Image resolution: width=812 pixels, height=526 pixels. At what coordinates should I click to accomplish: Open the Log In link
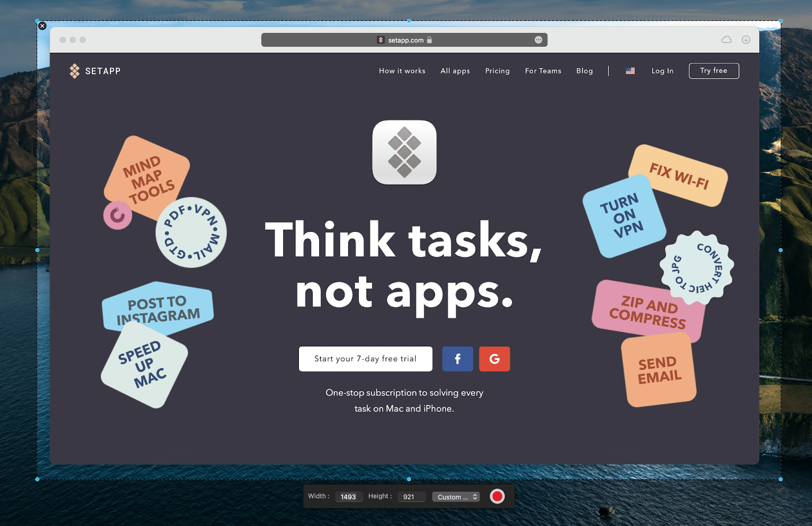coord(662,71)
